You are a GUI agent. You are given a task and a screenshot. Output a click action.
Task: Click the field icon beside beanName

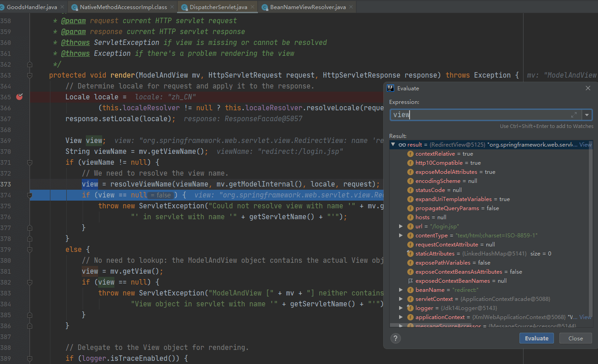[x=410, y=290]
